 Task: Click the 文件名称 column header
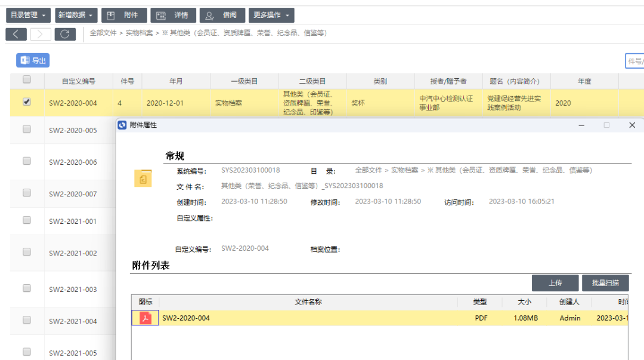coord(308,302)
